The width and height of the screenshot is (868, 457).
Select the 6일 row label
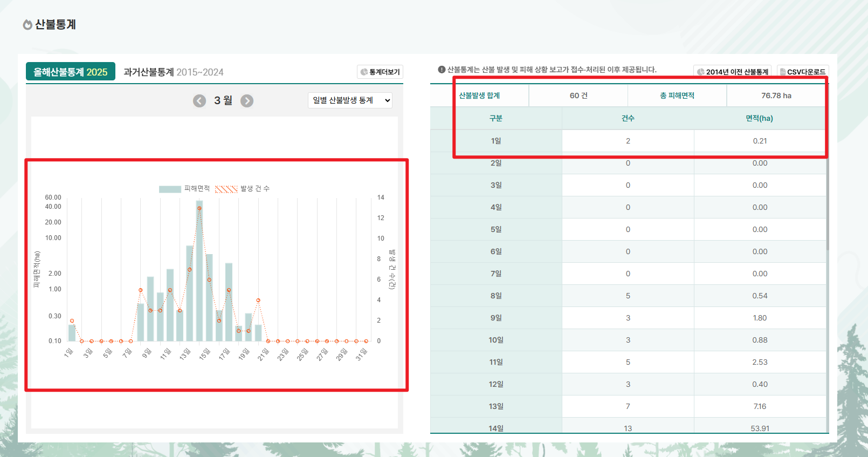[x=496, y=251]
